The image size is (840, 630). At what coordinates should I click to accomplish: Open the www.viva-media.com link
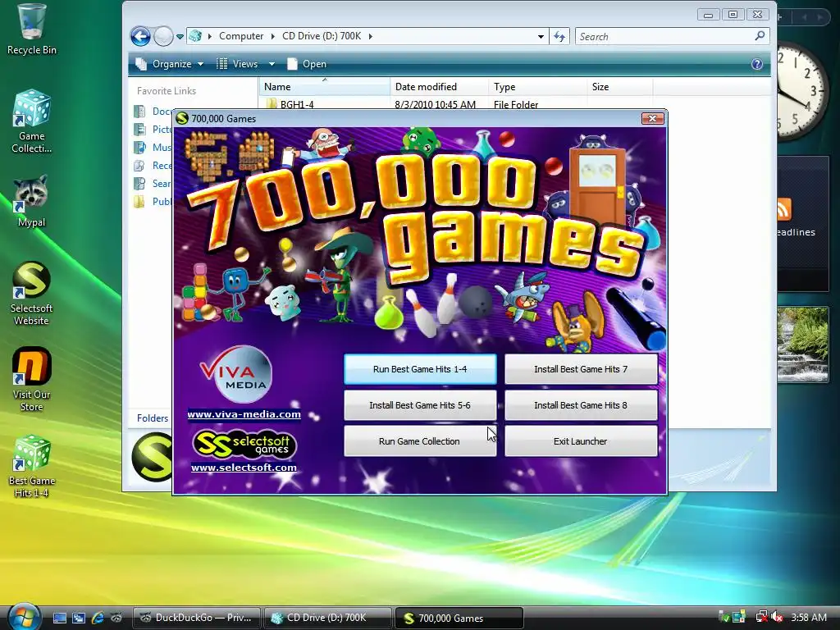click(x=244, y=414)
